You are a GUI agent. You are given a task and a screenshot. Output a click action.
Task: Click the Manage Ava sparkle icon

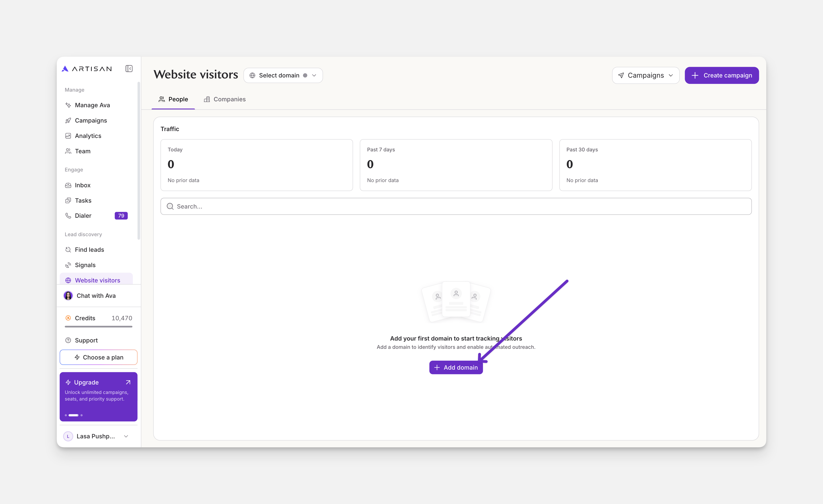click(x=68, y=105)
